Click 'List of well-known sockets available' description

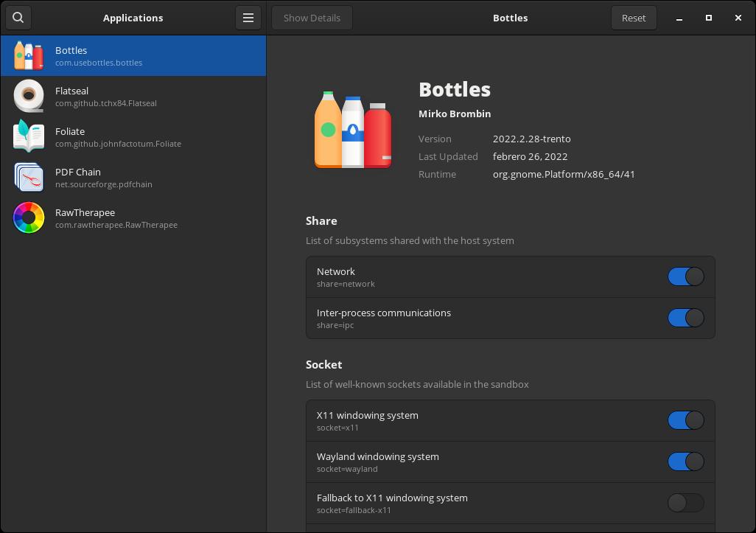417,384
